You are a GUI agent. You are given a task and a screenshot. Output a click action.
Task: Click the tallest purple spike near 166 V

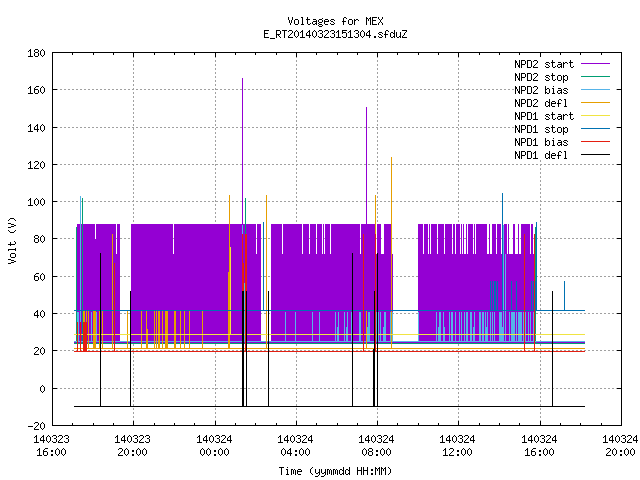(x=242, y=151)
